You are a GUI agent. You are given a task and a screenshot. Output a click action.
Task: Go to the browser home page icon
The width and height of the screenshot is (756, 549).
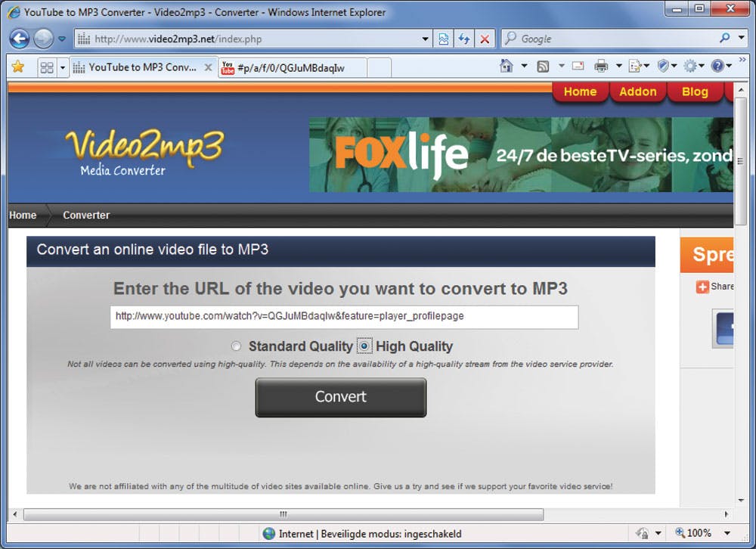click(x=507, y=66)
